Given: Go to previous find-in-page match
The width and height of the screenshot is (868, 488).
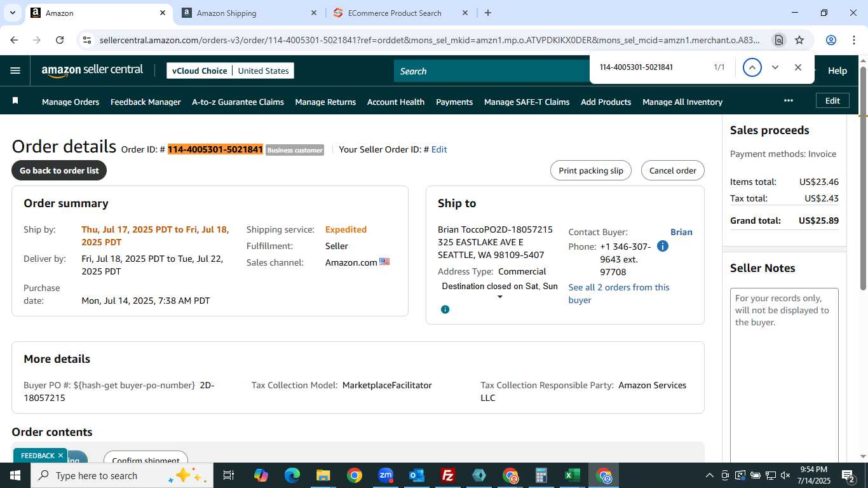Looking at the screenshot, I should point(752,67).
